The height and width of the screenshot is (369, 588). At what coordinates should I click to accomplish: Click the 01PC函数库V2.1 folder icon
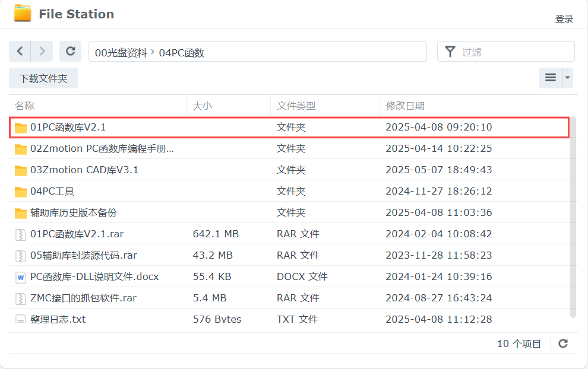pos(21,128)
